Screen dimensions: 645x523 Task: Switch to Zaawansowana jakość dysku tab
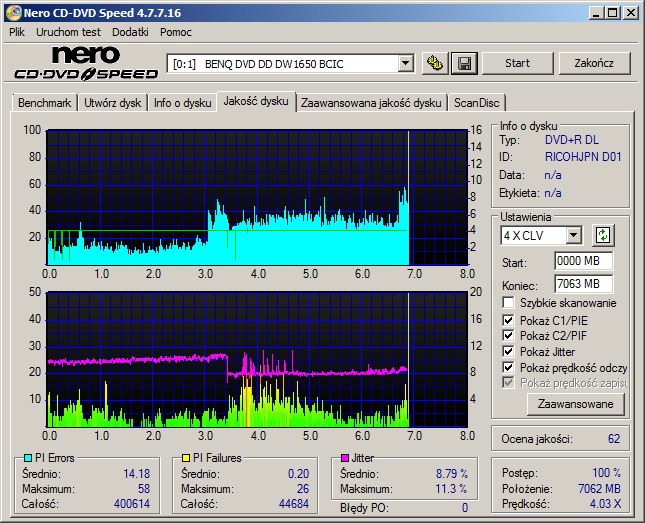371,103
